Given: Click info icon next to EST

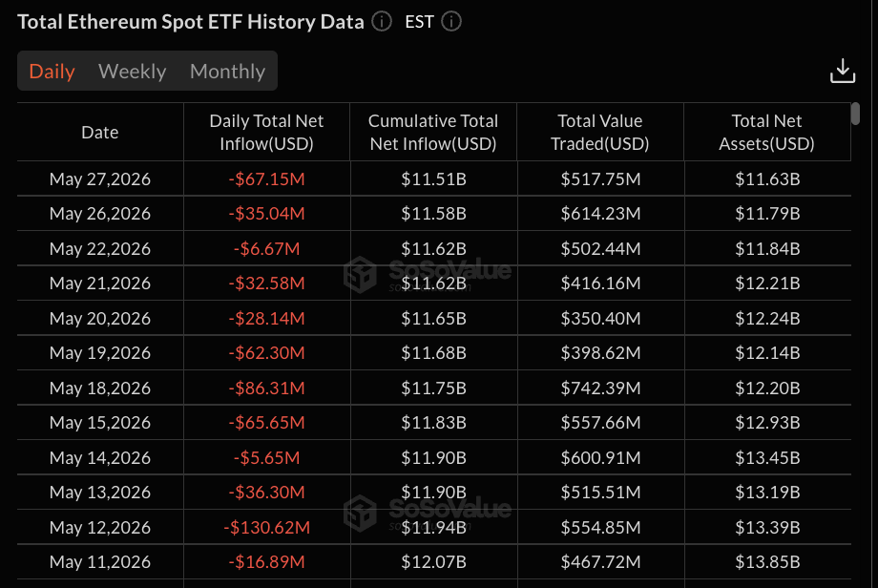Looking at the screenshot, I should [x=451, y=22].
